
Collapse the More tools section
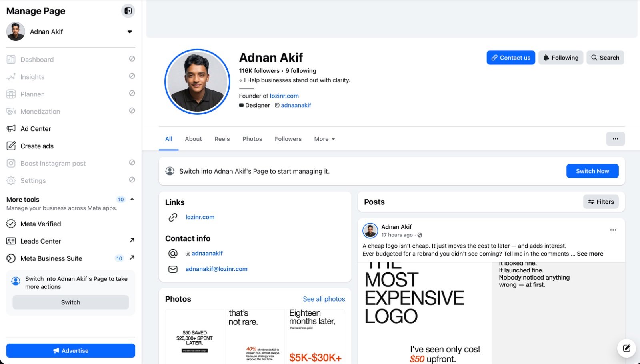tap(132, 199)
